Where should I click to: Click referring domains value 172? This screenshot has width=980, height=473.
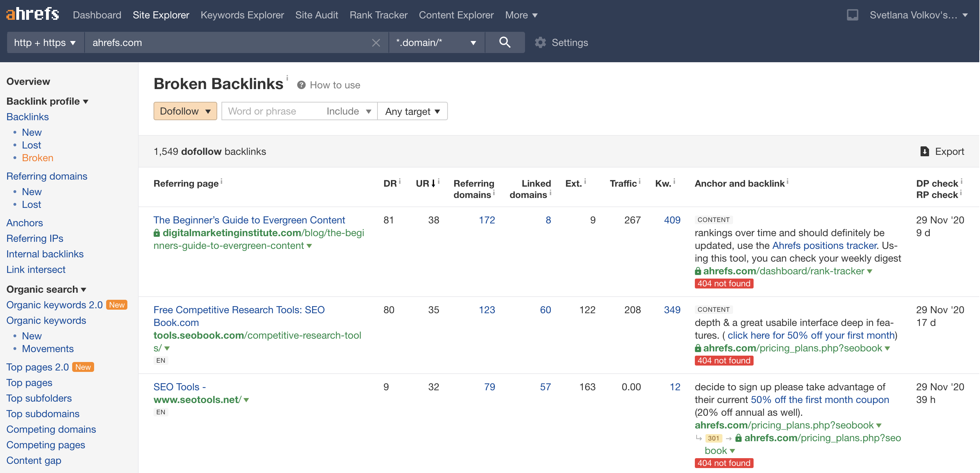(x=486, y=220)
